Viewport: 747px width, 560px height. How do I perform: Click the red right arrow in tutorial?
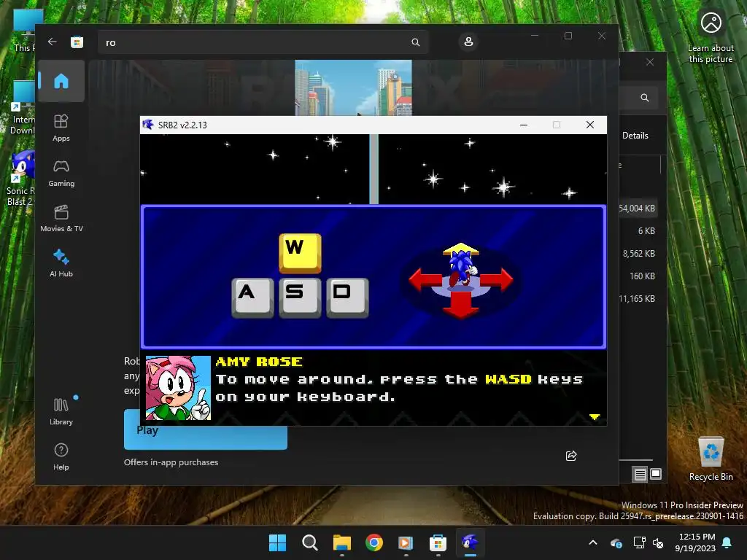[x=496, y=279]
